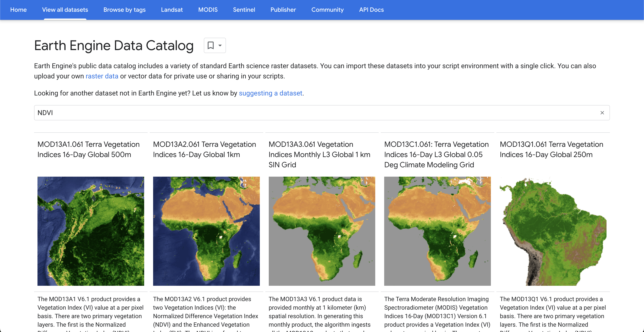Open MOD13A3.061 Vegetation Indices Monthly title
Screen dimensions: 644x332
[x=319, y=154]
